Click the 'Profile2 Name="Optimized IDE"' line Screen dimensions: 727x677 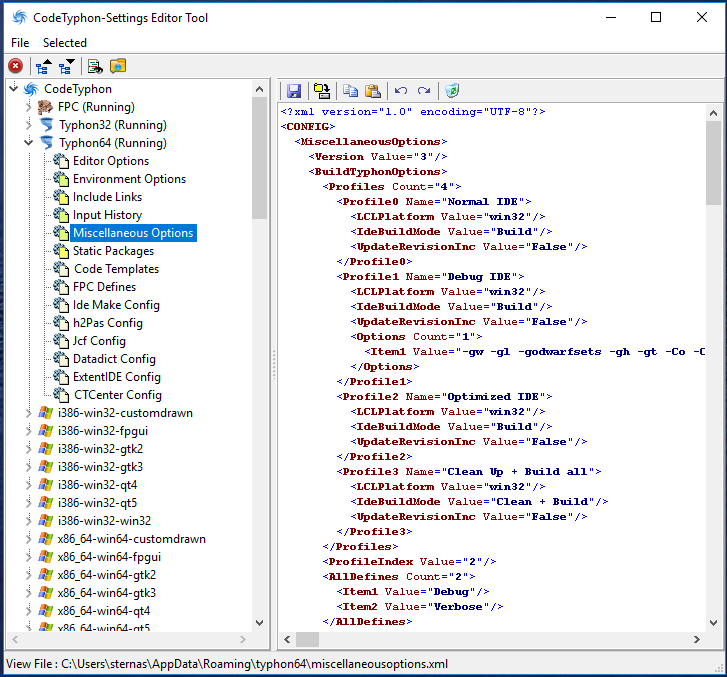tap(444, 396)
